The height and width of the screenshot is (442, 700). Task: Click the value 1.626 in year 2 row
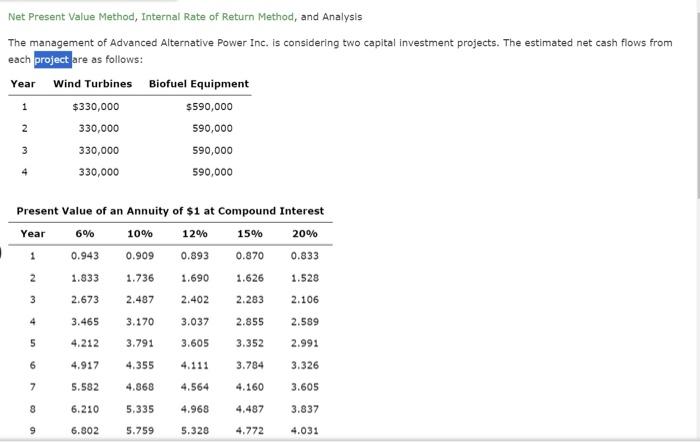pyautogui.click(x=250, y=278)
